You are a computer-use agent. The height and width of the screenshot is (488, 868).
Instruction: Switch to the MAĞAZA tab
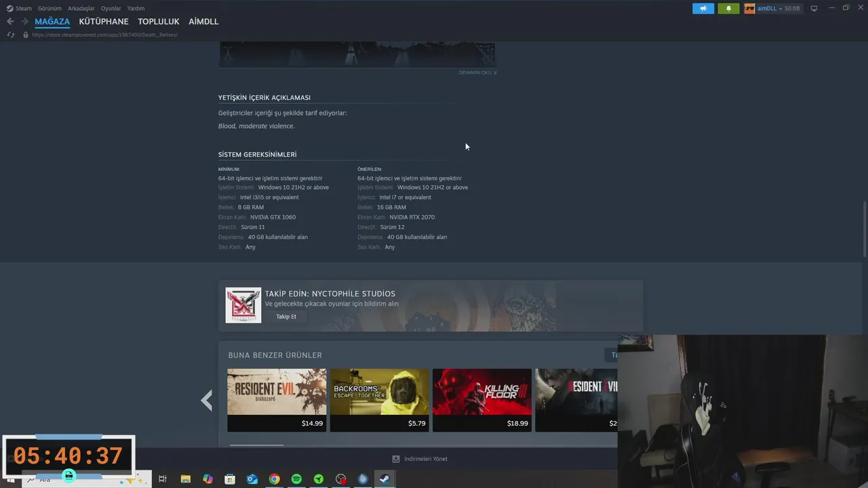click(x=52, y=22)
